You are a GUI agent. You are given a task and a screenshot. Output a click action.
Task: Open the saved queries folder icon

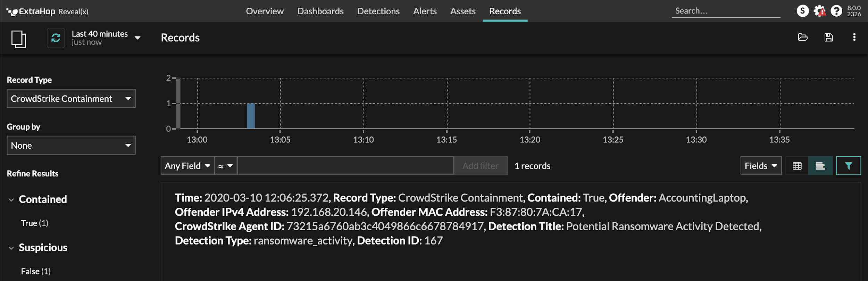803,38
